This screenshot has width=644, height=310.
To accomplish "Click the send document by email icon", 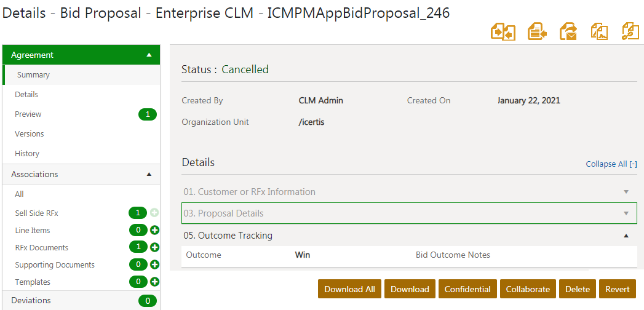I will tap(568, 31).
